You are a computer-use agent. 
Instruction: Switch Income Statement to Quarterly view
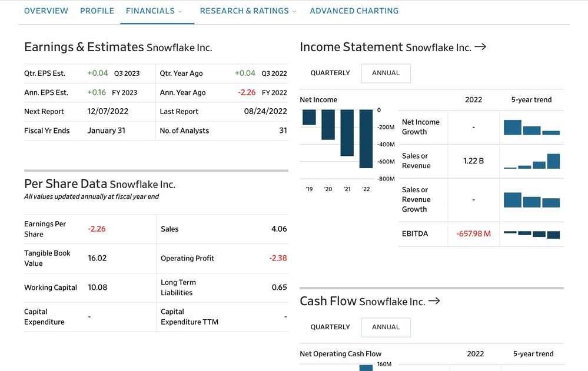(330, 73)
